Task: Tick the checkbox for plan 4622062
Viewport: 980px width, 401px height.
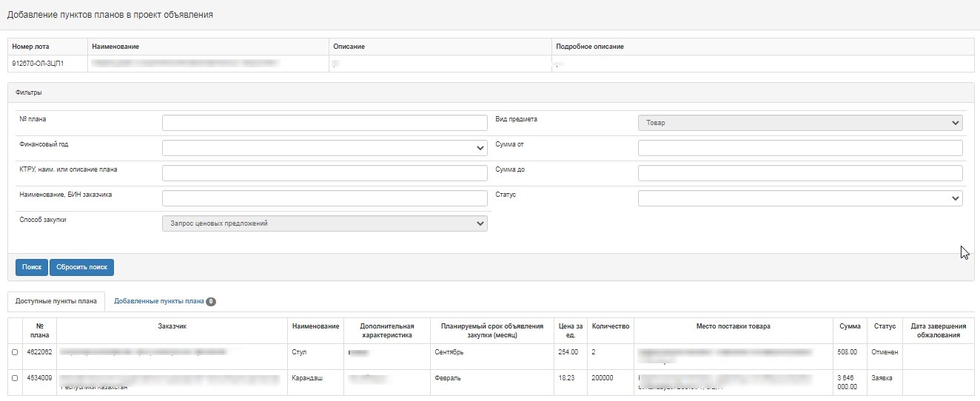Action: coord(15,352)
